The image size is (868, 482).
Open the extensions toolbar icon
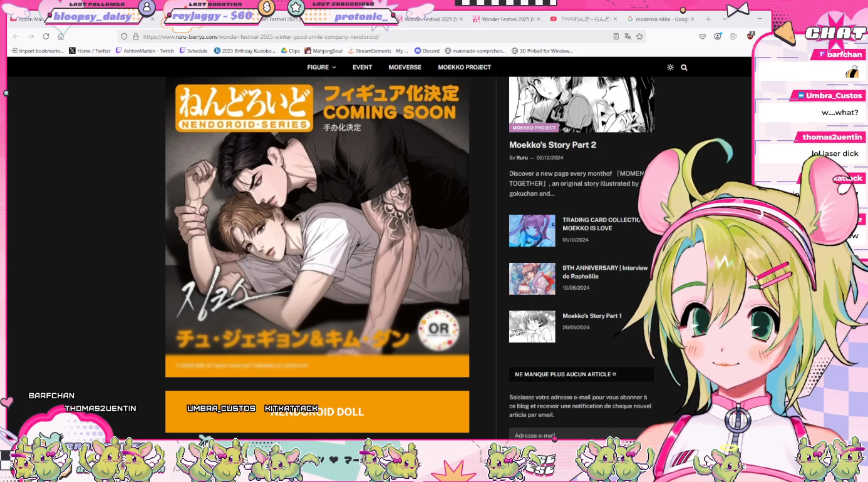coord(733,36)
